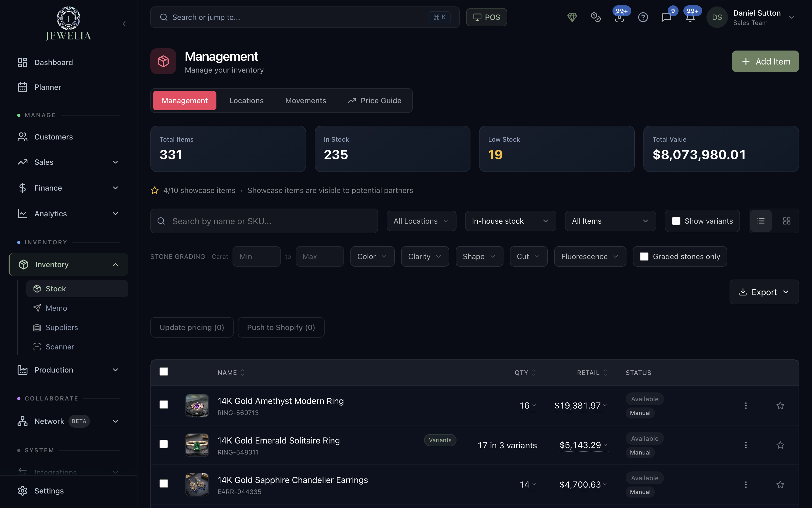Click the Carat Min input
This screenshot has width=812, height=508.
tap(256, 256)
